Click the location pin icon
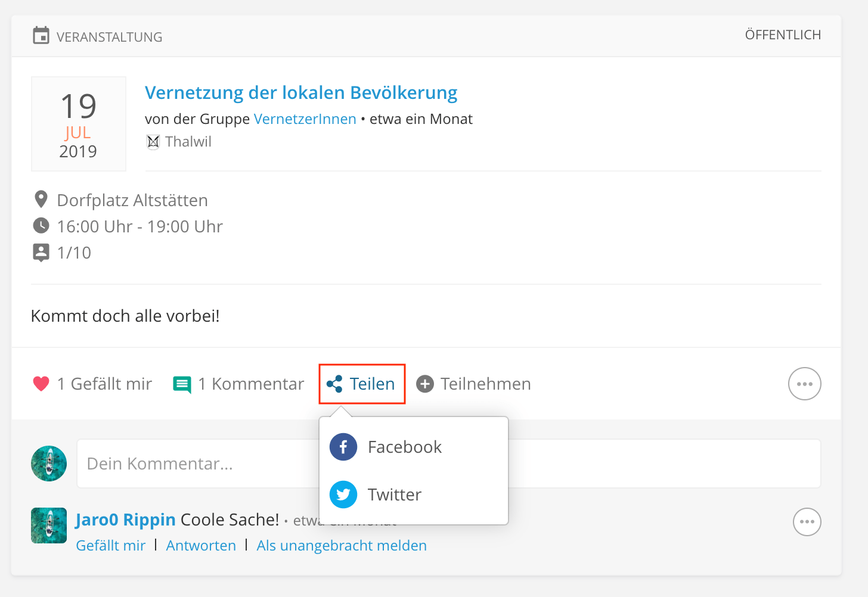This screenshot has height=597, width=868. pyautogui.click(x=41, y=200)
